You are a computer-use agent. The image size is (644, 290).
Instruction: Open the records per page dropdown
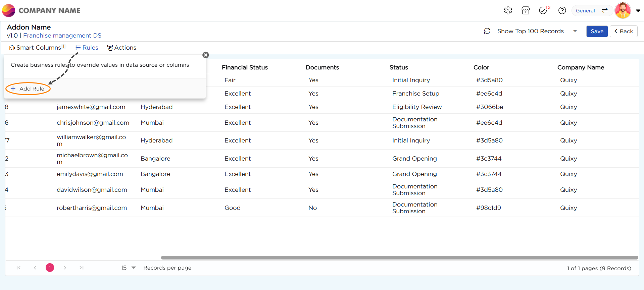[134, 268]
